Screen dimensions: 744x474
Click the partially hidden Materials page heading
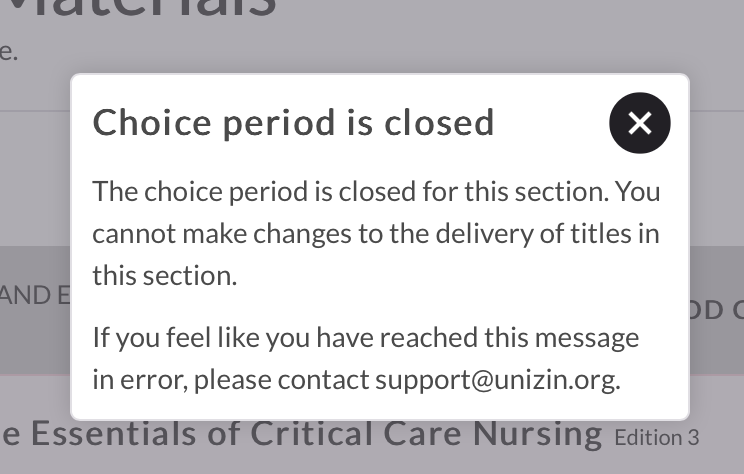tap(139, 9)
